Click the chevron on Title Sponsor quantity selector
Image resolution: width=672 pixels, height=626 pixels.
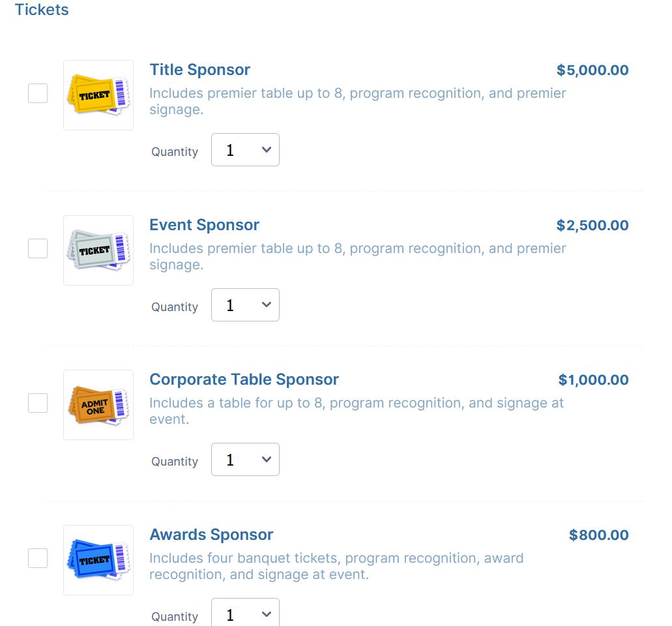[x=265, y=149]
